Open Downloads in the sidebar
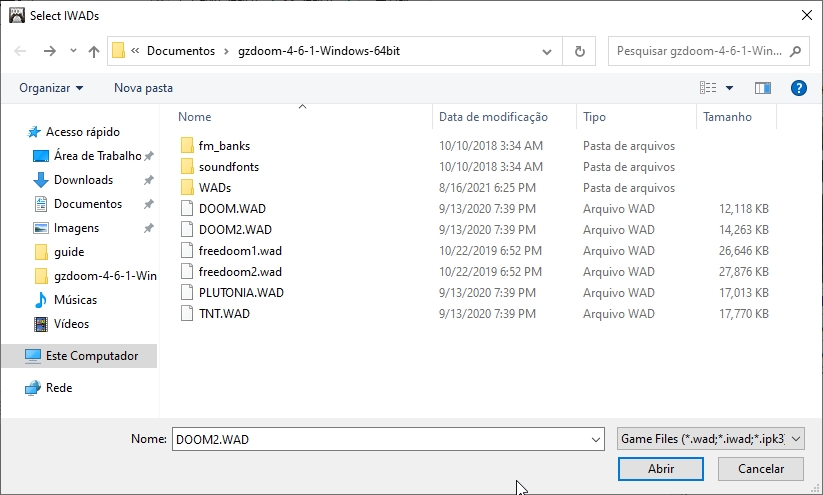This screenshot has height=495, width=823. tap(83, 180)
